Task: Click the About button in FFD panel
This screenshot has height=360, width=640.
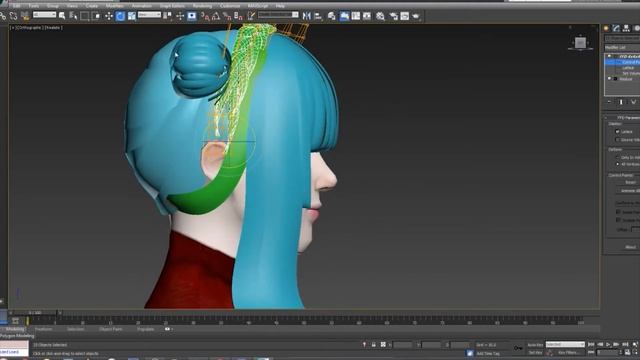Action: [x=630, y=247]
